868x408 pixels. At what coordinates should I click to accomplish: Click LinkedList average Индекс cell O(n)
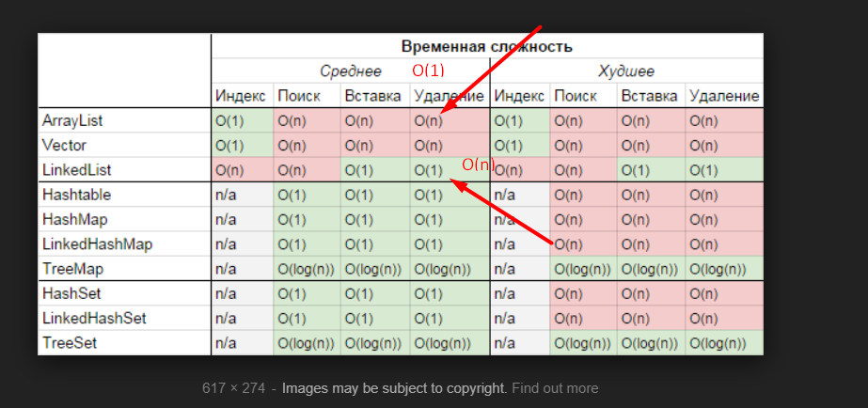pyautogui.click(x=243, y=170)
